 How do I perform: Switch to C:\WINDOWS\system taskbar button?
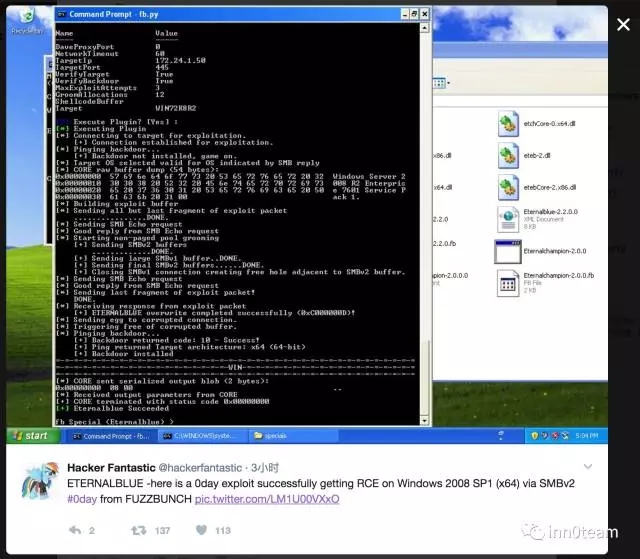(202, 436)
